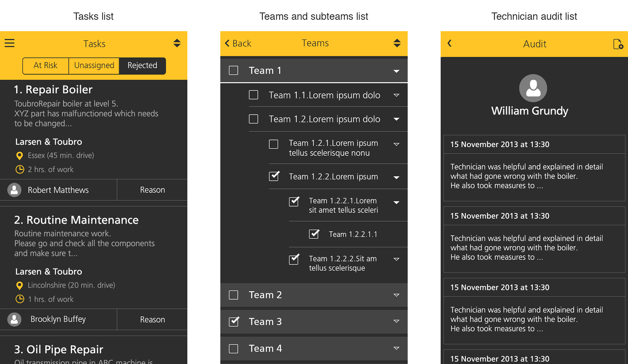This screenshot has width=628, height=364.
Task: Tap the Audit header title
Action: pyautogui.click(x=534, y=44)
